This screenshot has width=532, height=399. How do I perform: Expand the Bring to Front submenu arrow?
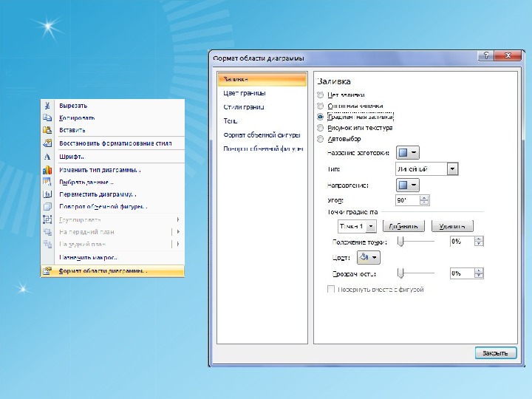[x=178, y=232]
